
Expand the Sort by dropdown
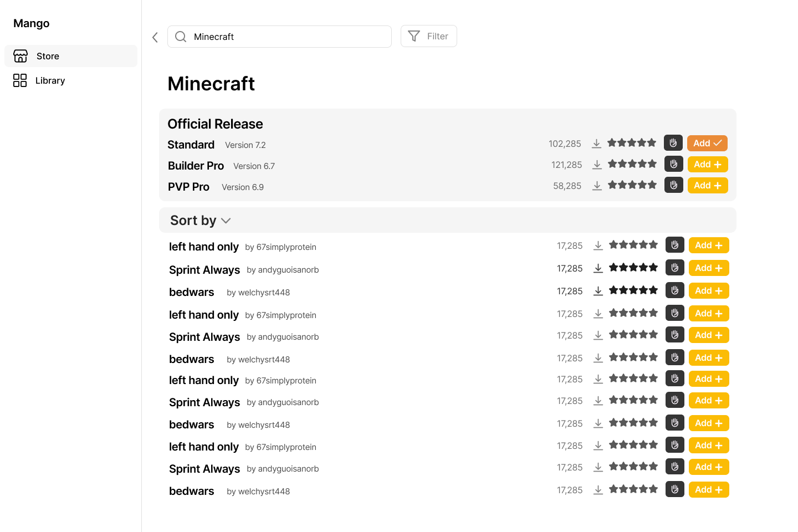tap(201, 221)
